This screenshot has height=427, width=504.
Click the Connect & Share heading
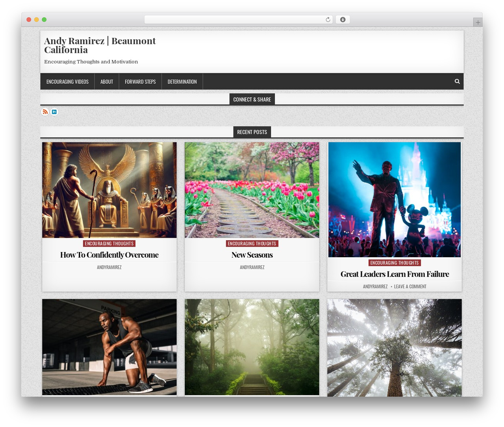(x=252, y=99)
